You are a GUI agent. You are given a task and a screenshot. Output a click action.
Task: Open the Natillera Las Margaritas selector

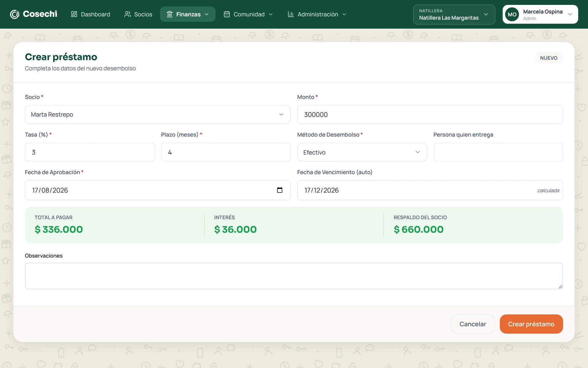[x=454, y=14]
